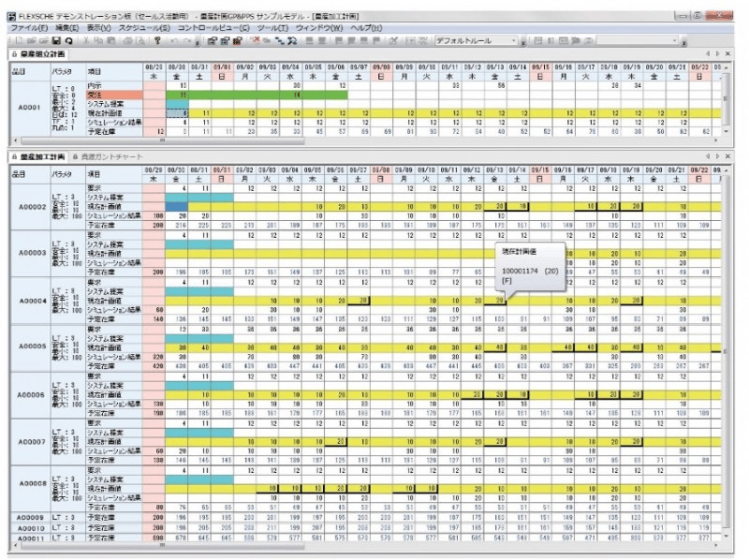
Task: Close the lower 量産加工計画 pane
Action: [727, 156]
